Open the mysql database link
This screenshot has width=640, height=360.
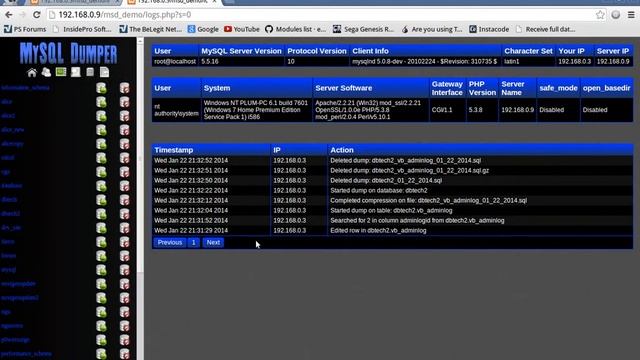click(x=9, y=270)
